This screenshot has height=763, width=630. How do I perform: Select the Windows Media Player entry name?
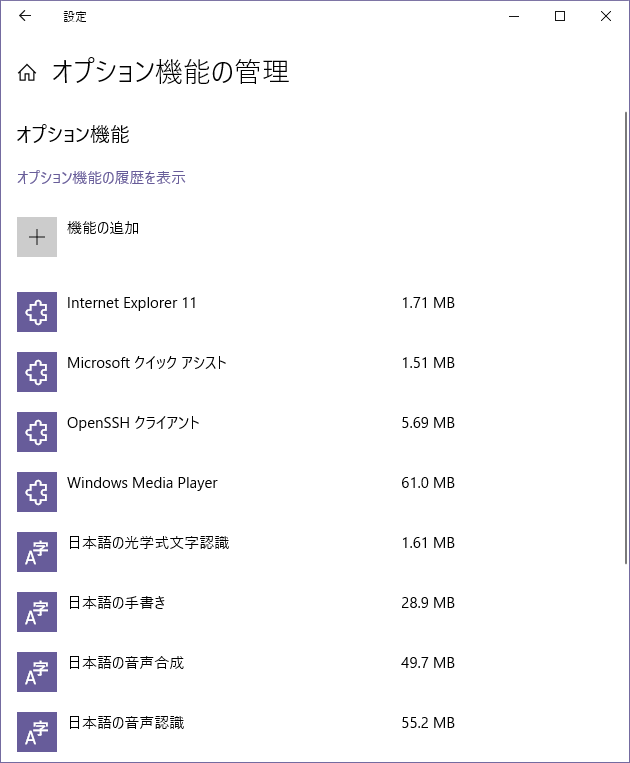click(142, 483)
